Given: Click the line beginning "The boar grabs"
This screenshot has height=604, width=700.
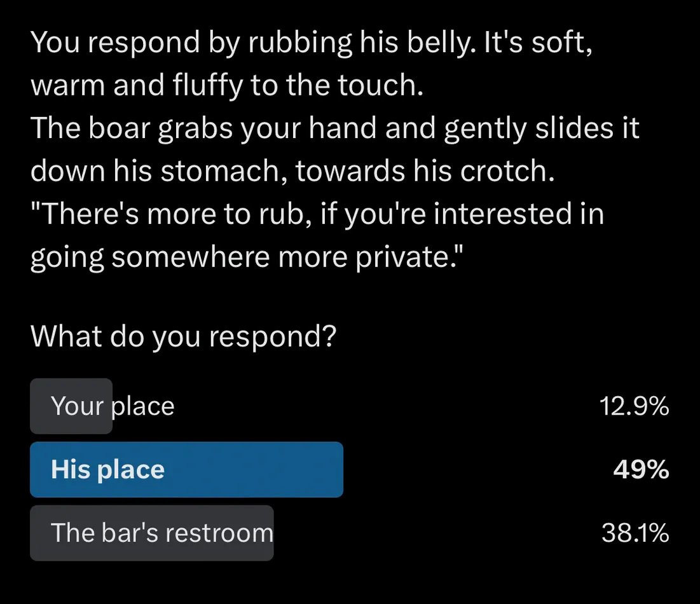Looking at the screenshot, I should click(335, 128).
